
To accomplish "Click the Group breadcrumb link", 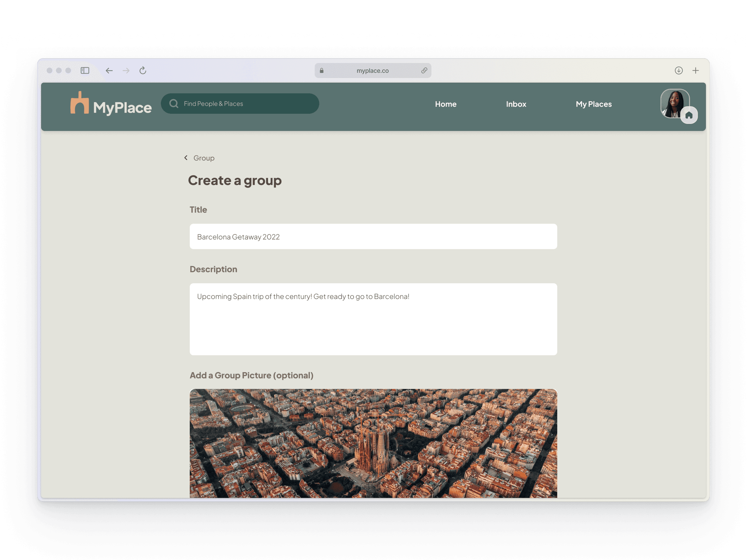I will point(204,158).
